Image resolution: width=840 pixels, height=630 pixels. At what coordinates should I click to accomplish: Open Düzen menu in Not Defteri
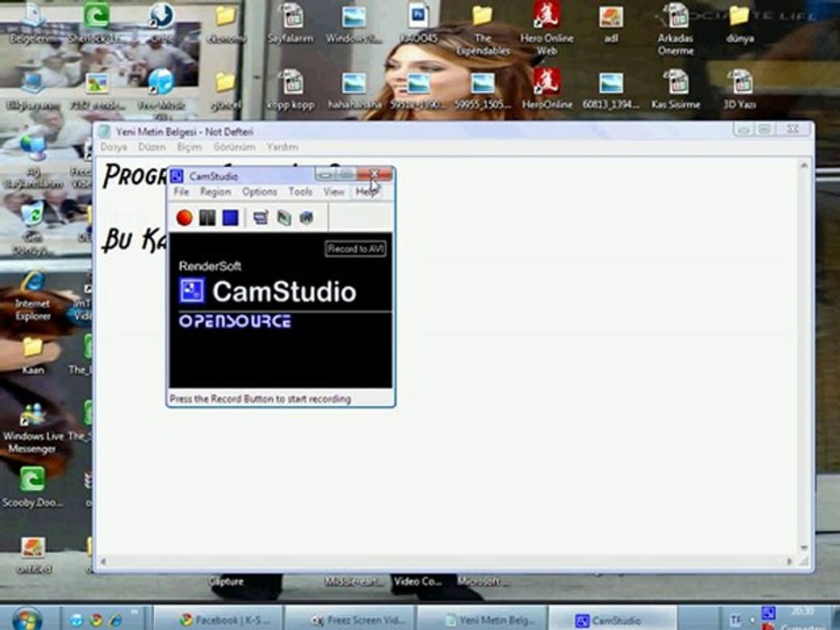(x=151, y=147)
